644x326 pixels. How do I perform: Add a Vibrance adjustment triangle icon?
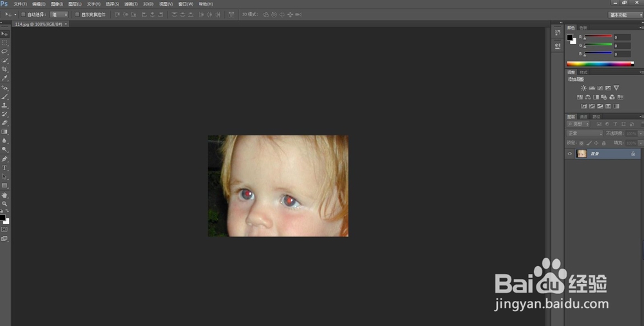pos(616,88)
